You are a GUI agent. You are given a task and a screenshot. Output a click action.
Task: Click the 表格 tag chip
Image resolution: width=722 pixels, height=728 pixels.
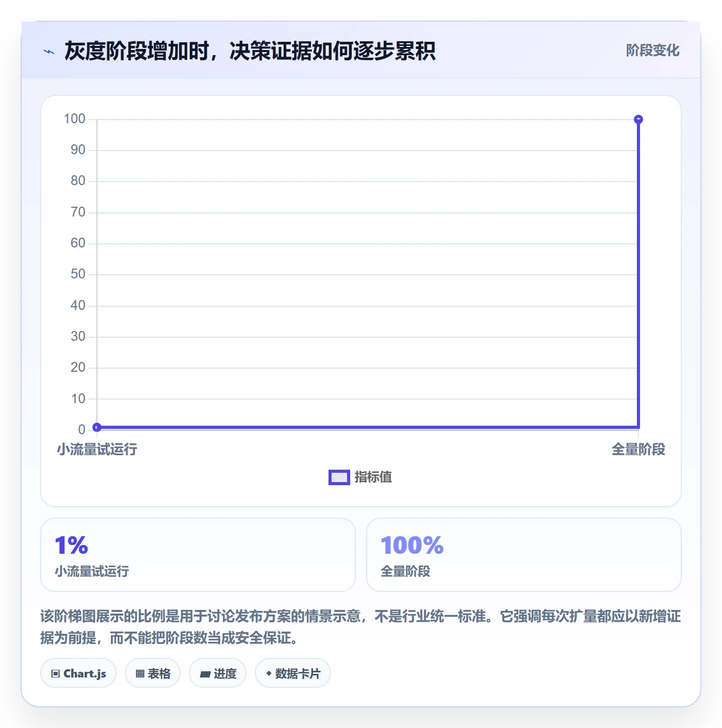(153, 673)
